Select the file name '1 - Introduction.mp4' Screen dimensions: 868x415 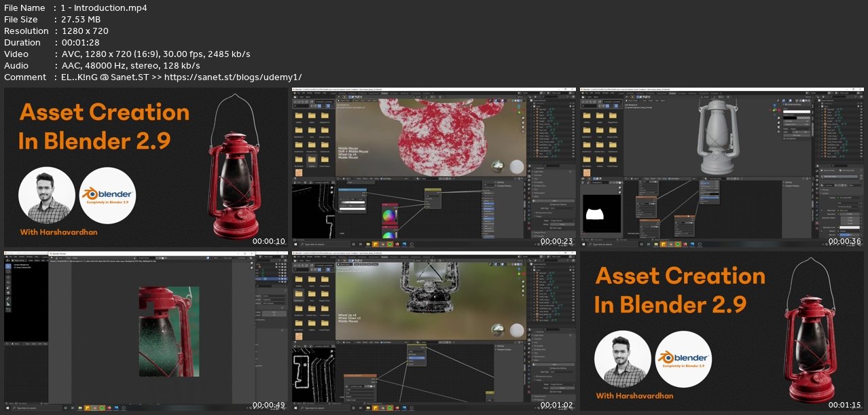pyautogui.click(x=104, y=8)
